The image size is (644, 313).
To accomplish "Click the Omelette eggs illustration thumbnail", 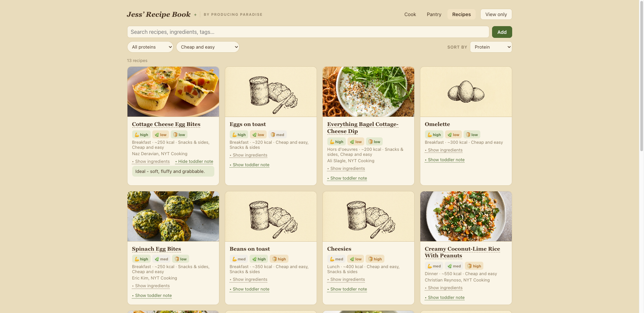I will pos(466,91).
